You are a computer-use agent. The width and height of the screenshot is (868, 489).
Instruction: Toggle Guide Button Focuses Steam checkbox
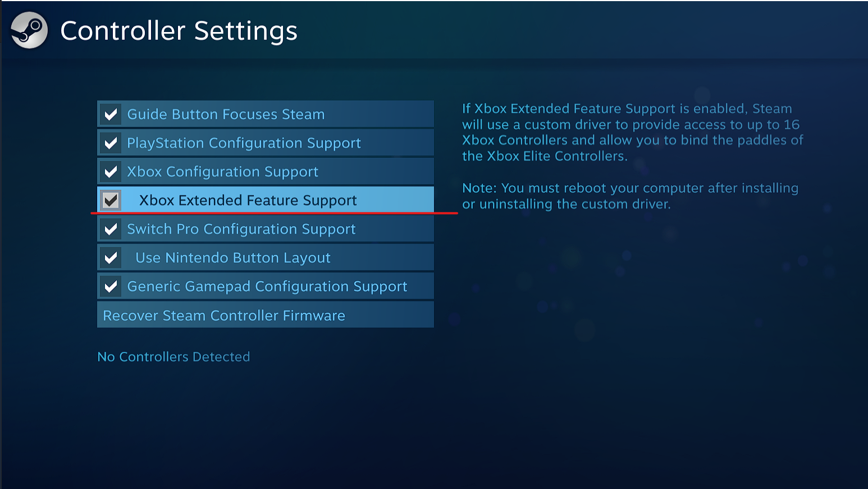(111, 115)
